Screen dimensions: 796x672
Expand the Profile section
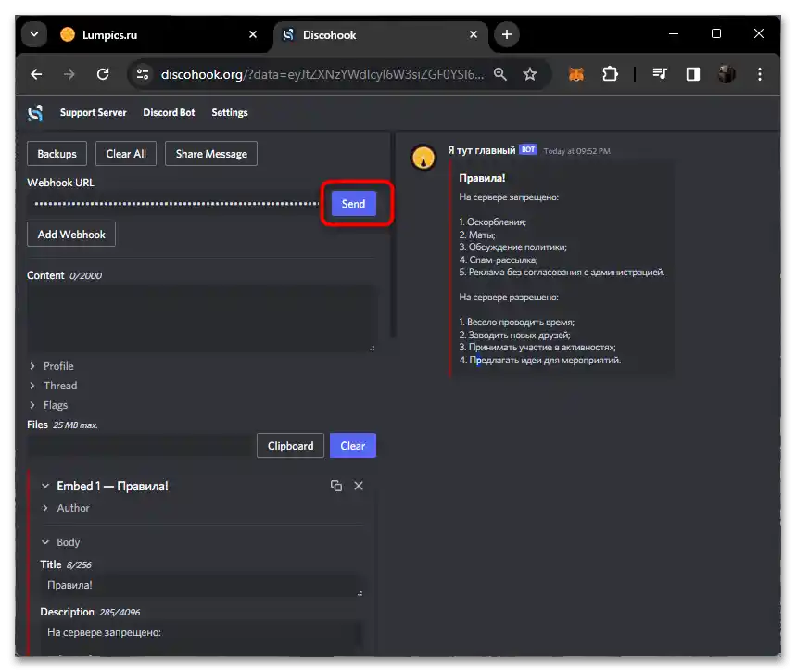click(51, 366)
